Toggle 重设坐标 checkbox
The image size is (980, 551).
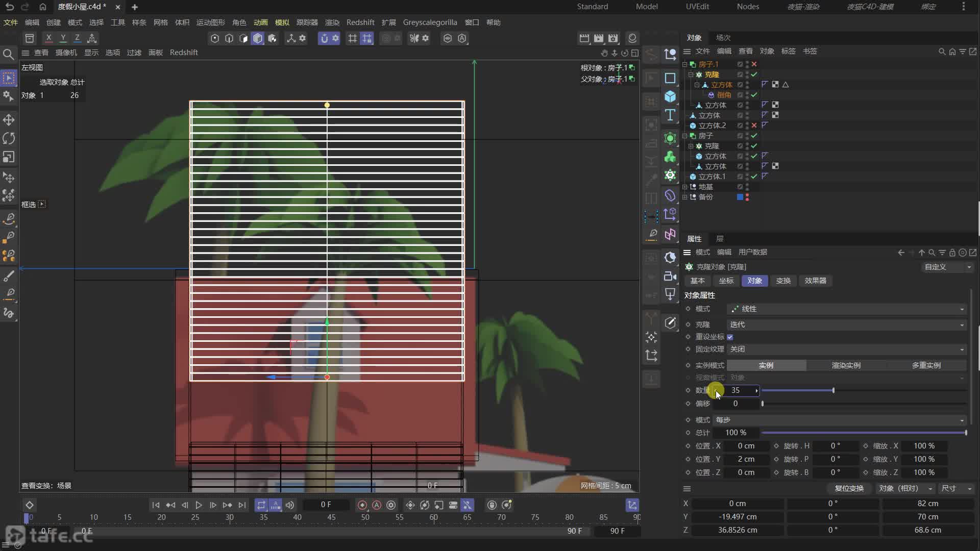[x=730, y=337]
